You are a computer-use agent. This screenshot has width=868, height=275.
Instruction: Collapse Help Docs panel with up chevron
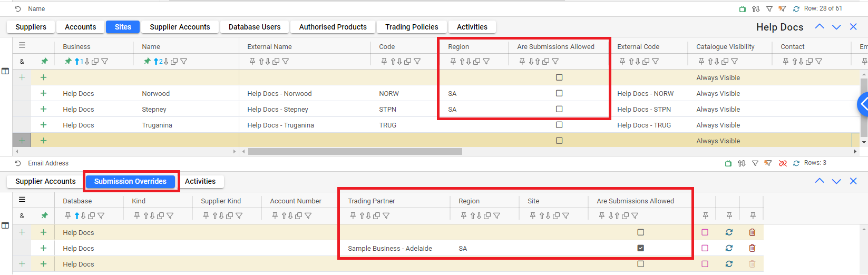point(819,27)
